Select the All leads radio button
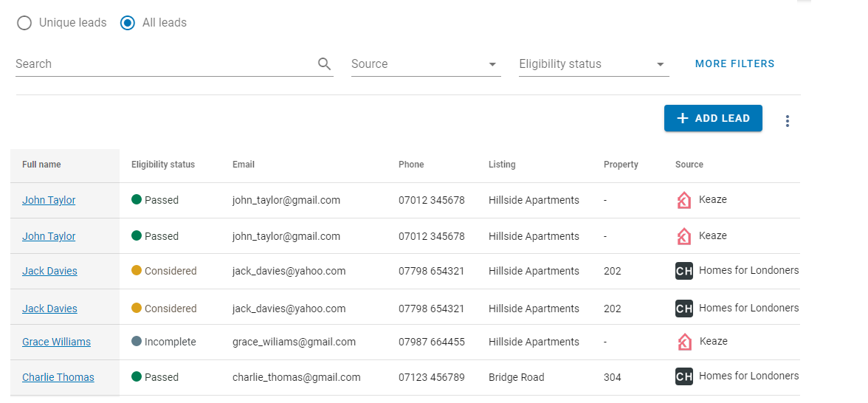The height and width of the screenshot is (403, 868). point(127,24)
